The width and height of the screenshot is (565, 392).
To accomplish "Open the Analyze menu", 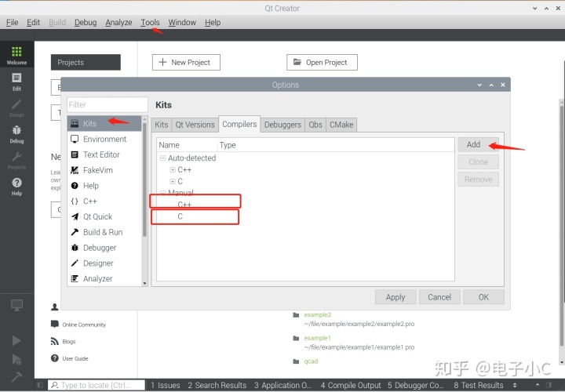I will [x=118, y=22].
